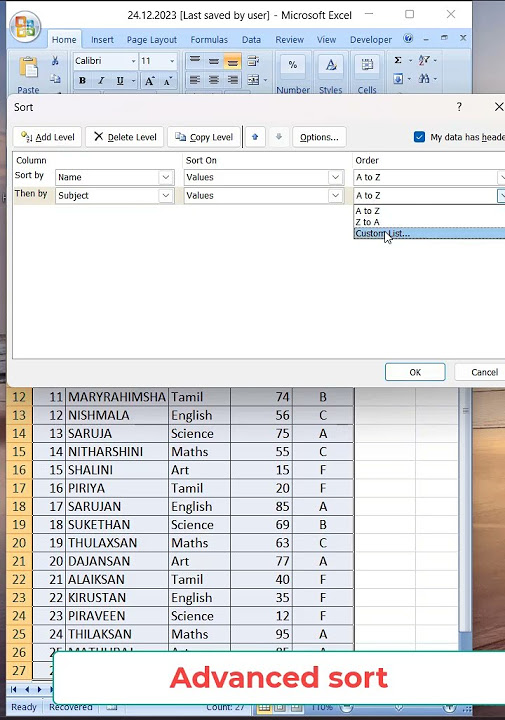Toggle Underline formatting
Viewport: 505px width, 720px height.
coord(120,81)
